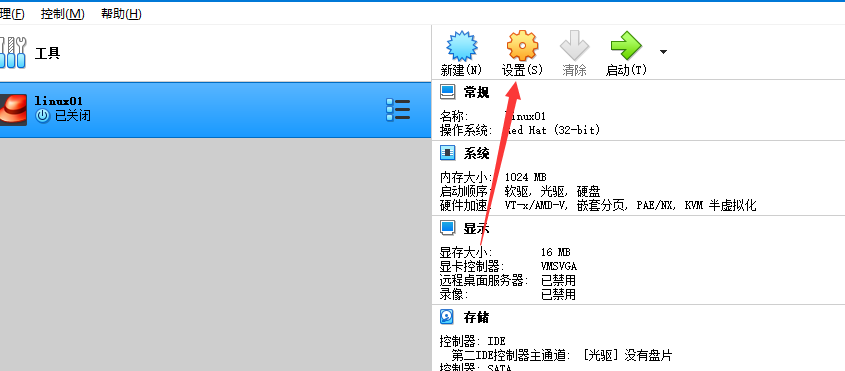Open Storage (存储) section header link
This screenshot has width=845, height=371.
pos(476,317)
